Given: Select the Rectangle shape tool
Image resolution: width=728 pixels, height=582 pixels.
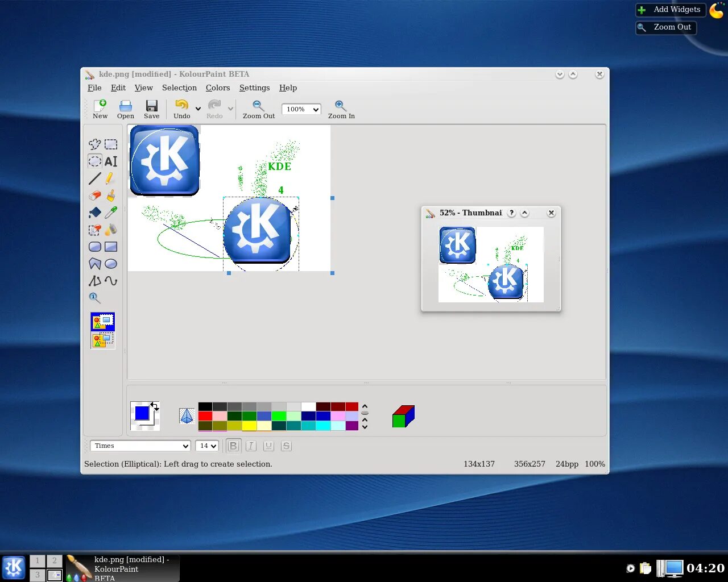Looking at the screenshot, I should click(111, 247).
